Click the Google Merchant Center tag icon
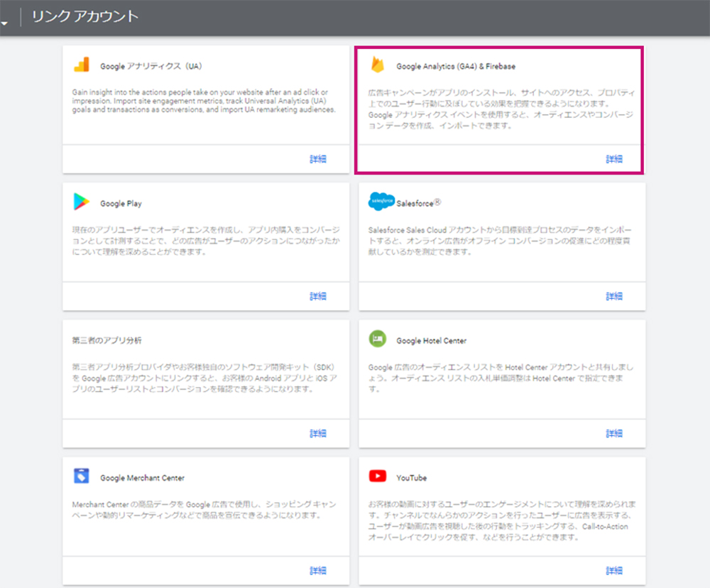 [82, 476]
